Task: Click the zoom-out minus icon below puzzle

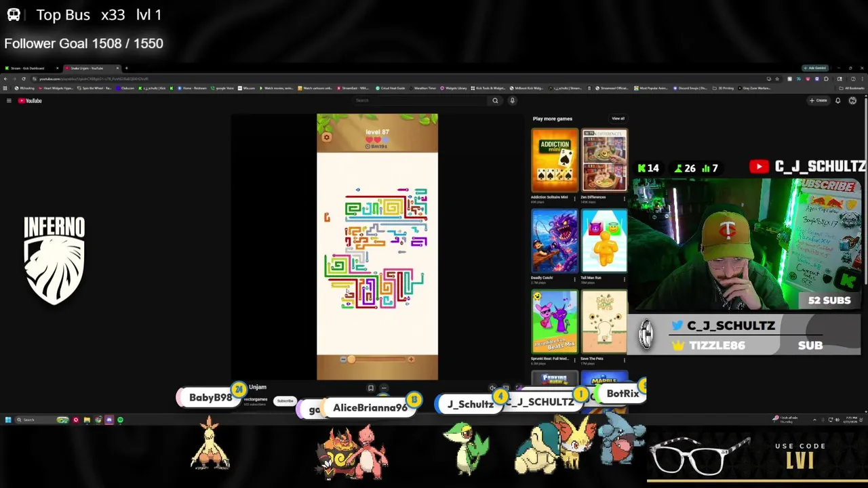Action: tap(343, 359)
